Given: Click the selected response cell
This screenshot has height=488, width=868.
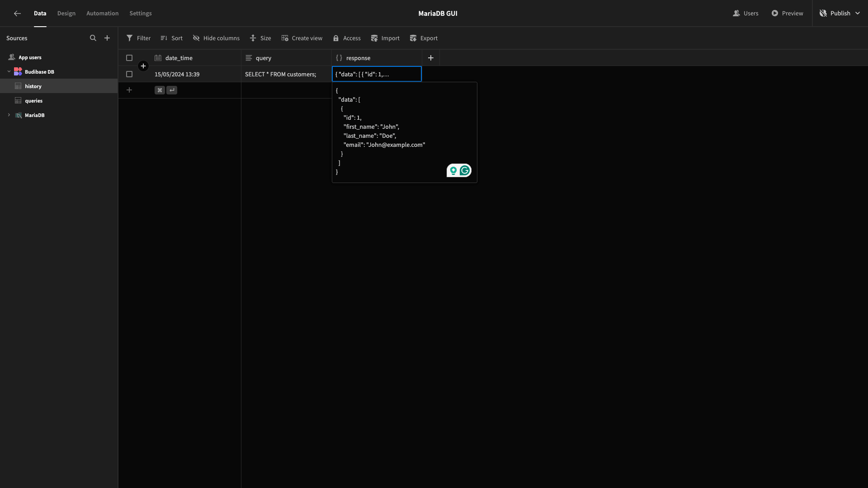Looking at the screenshot, I should tap(377, 74).
